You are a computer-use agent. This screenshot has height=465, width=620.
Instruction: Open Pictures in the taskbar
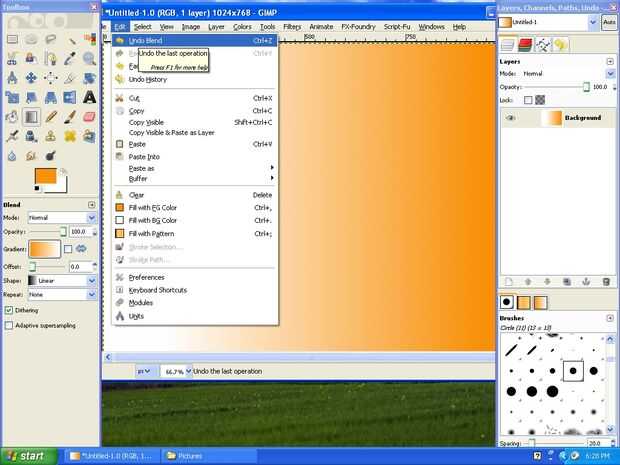[x=209, y=456]
